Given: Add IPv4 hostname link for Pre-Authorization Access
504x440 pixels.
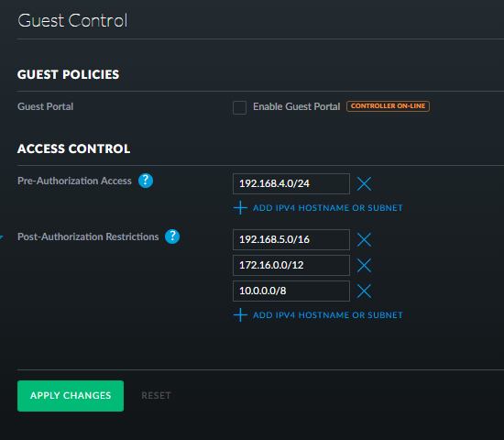Looking at the screenshot, I should click(327, 208).
